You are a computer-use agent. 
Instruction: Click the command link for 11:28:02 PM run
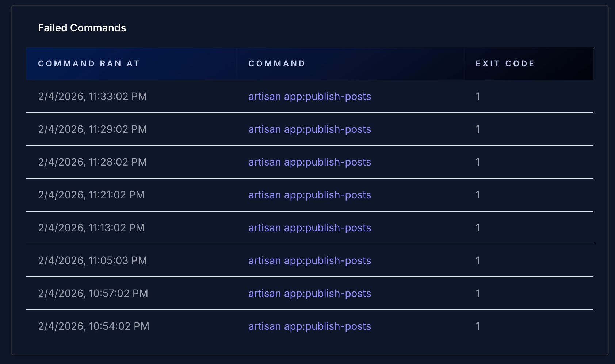(309, 162)
